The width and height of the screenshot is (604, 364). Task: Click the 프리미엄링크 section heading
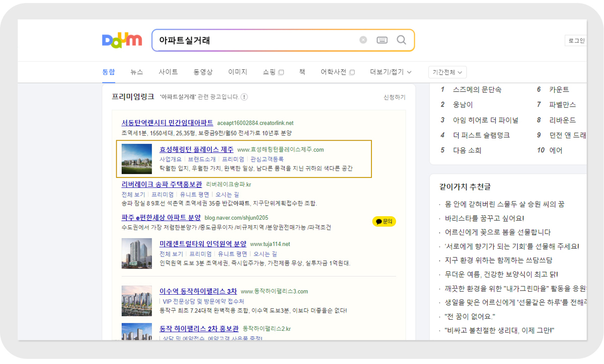click(133, 97)
